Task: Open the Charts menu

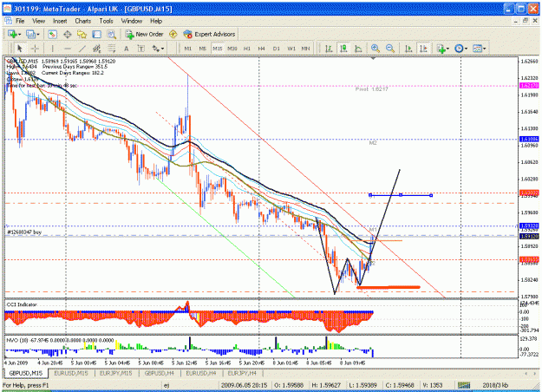Action: pyautogui.click(x=83, y=21)
